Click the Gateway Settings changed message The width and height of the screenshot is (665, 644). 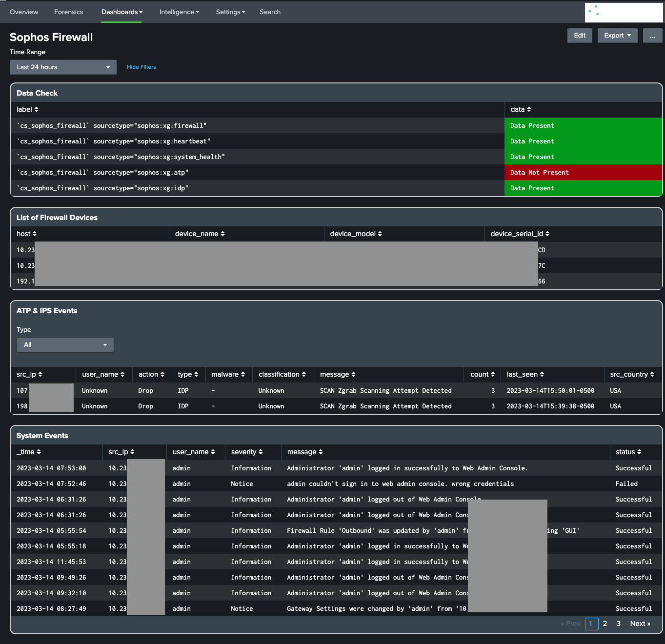[x=377, y=608]
